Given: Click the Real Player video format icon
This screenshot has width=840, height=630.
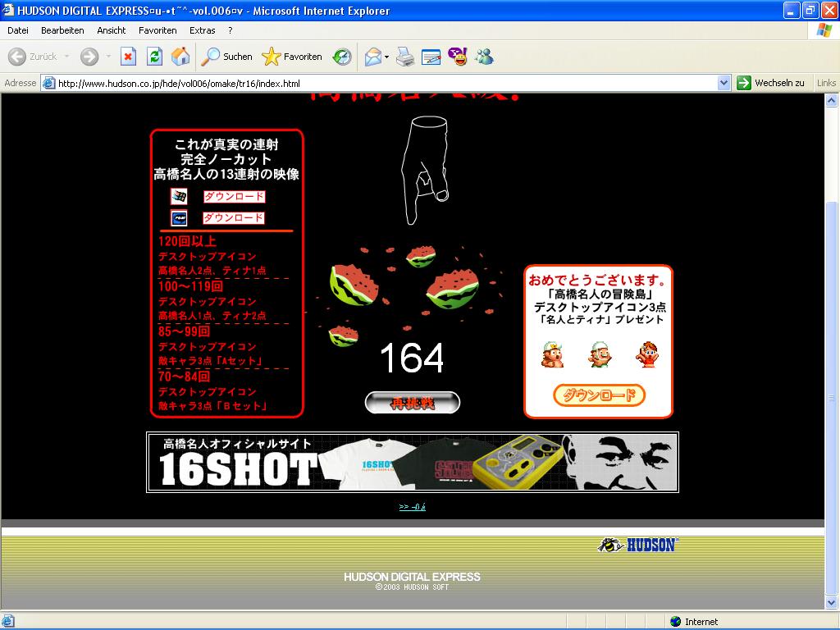Looking at the screenshot, I should (179, 218).
